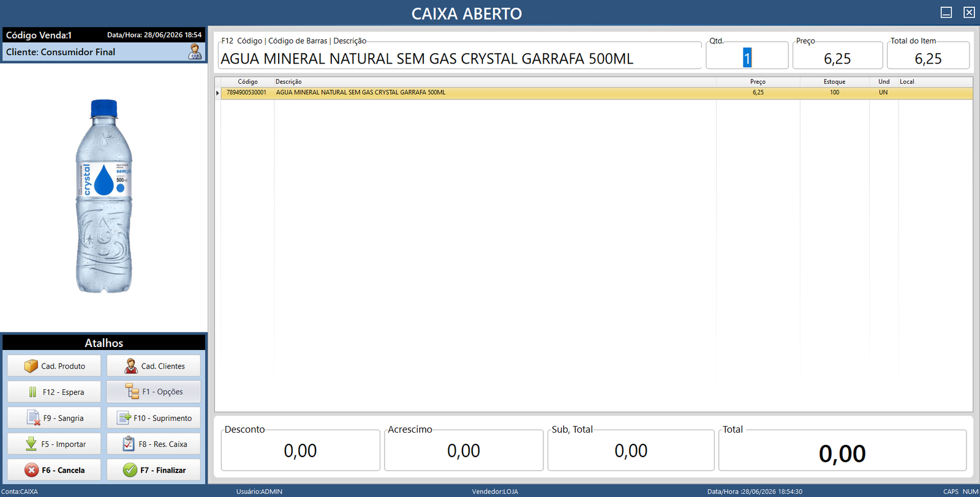
Task: Open F1 - Opções menu
Action: click(x=154, y=392)
